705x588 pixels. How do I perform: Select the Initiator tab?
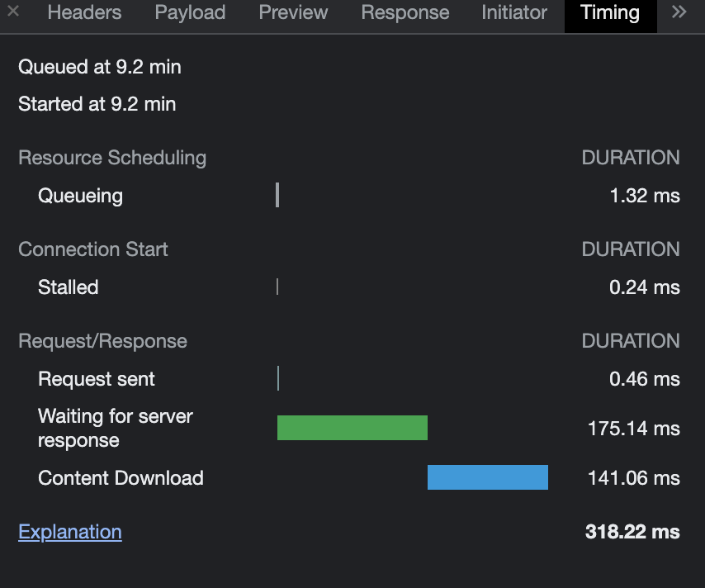(x=513, y=12)
